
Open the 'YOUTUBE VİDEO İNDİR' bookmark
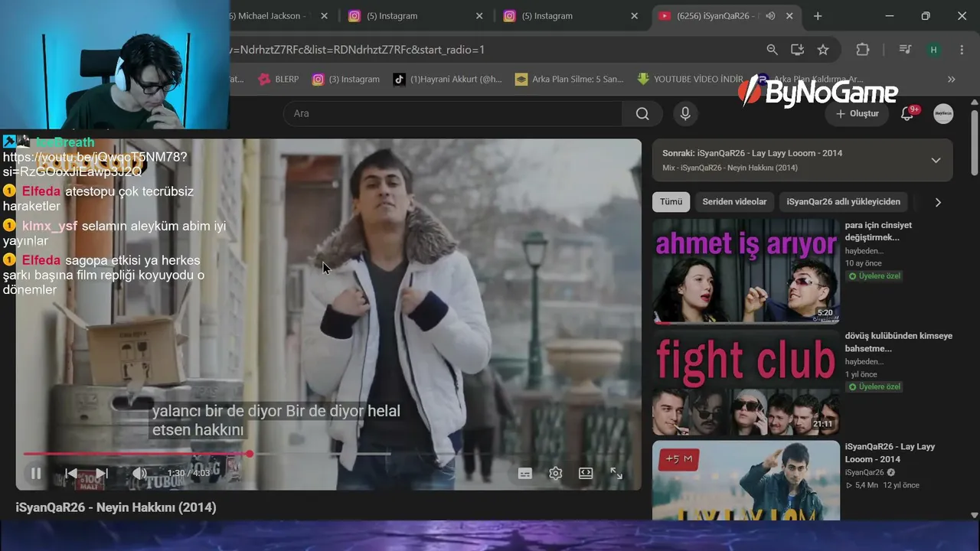690,79
